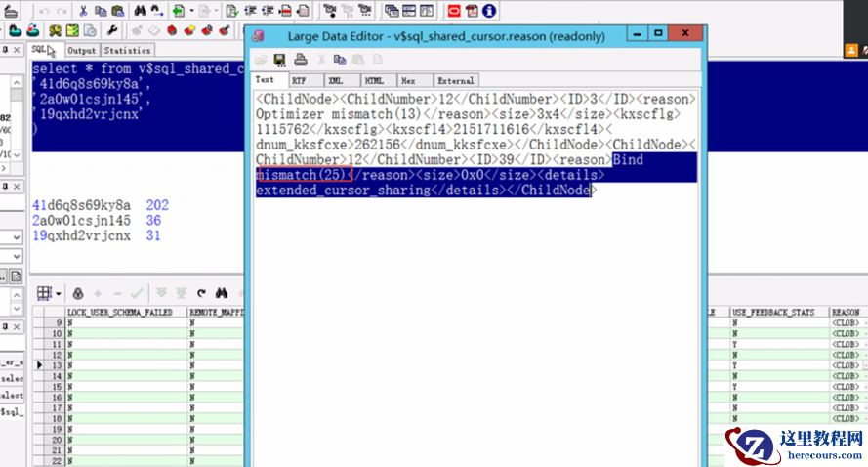
Task: Open the upper left sidebar dropdown above results
Action: [16, 237]
